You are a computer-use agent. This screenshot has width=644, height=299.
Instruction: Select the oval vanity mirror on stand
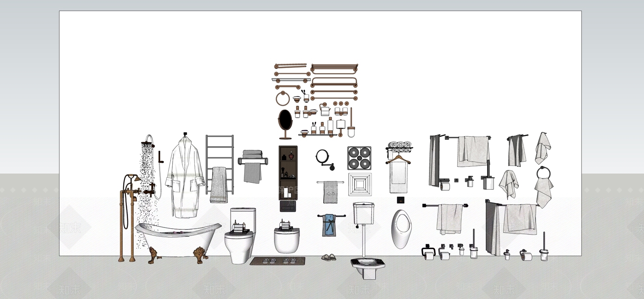tap(285, 124)
